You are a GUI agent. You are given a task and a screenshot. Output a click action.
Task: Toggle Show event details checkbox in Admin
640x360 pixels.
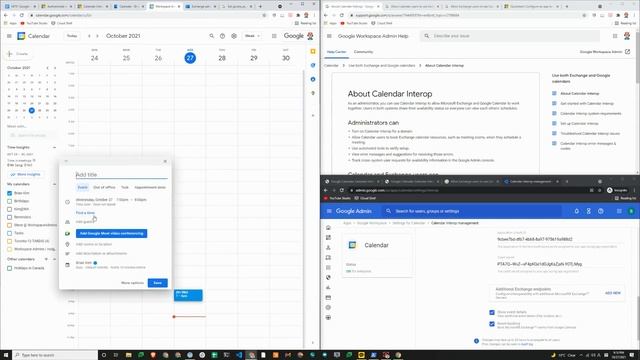click(492, 312)
